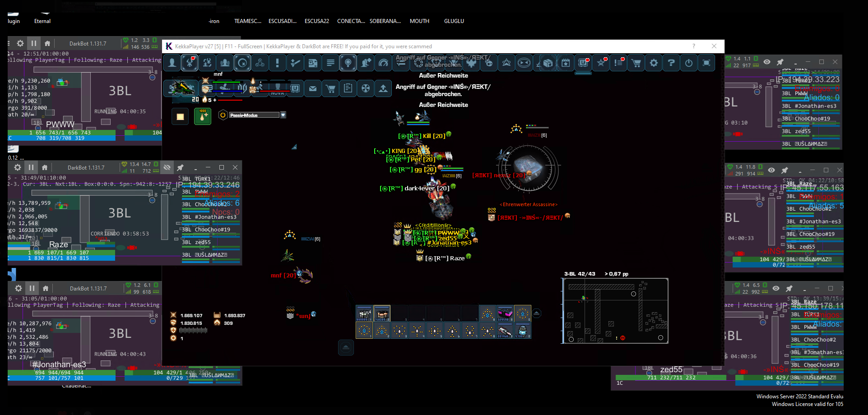Open the star icon with red notification
Screen dimensions: 868x415
pyautogui.click(x=601, y=63)
